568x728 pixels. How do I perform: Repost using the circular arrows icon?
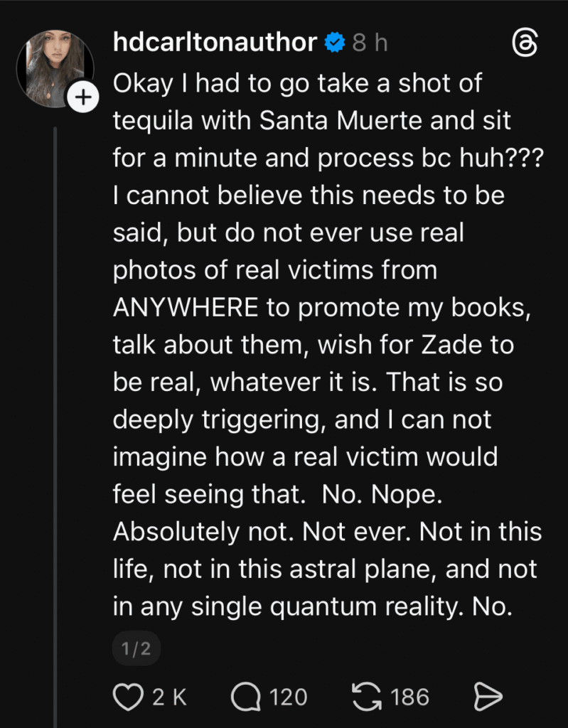pyautogui.click(x=366, y=697)
